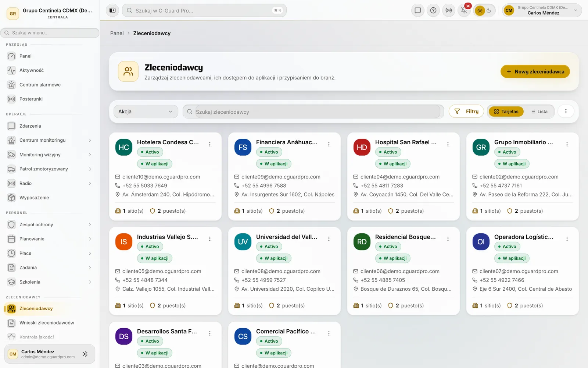Click theme sun icon next to Carlos Méndez footer
This screenshot has width=588, height=368.
point(85,354)
